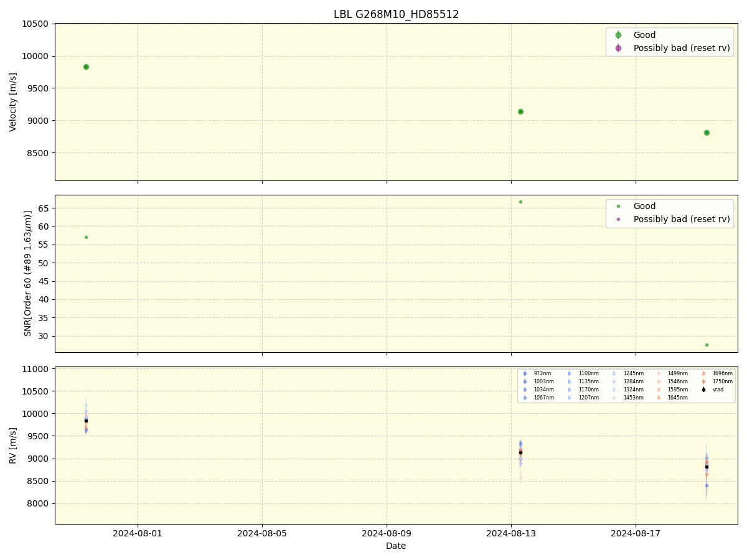This screenshot has height=560, width=747.
Task: Click the 10500 tick on the Velocity axis
Action: click(x=35, y=24)
